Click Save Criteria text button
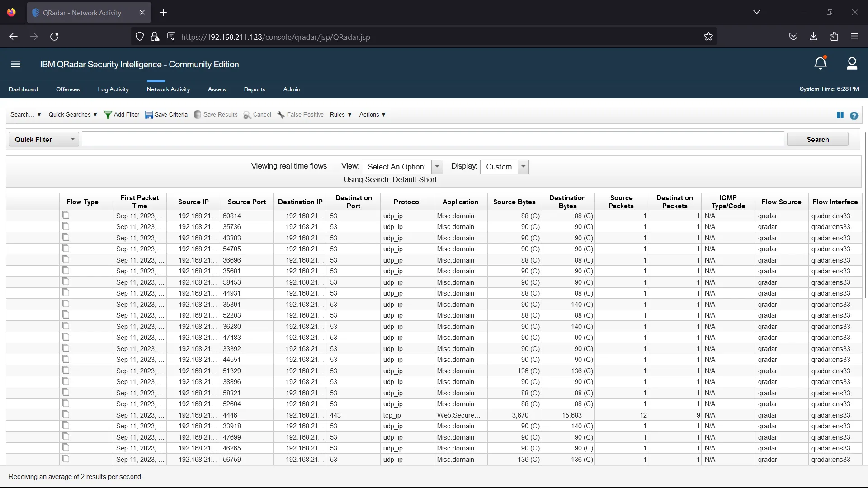This screenshot has width=868, height=488. click(171, 115)
